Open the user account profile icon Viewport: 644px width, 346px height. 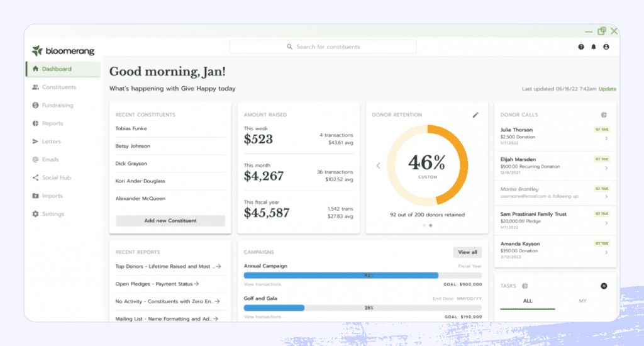click(x=606, y=47)
